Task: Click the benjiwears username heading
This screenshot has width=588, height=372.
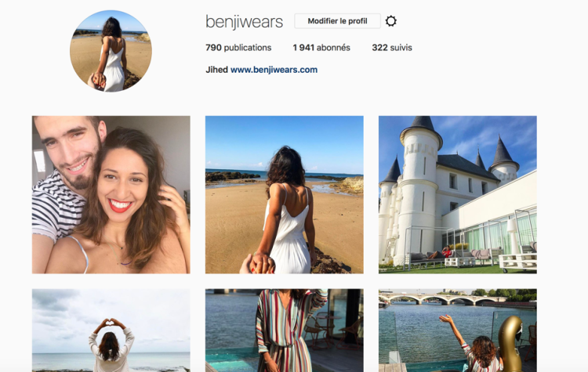Action: click(244, 21)
